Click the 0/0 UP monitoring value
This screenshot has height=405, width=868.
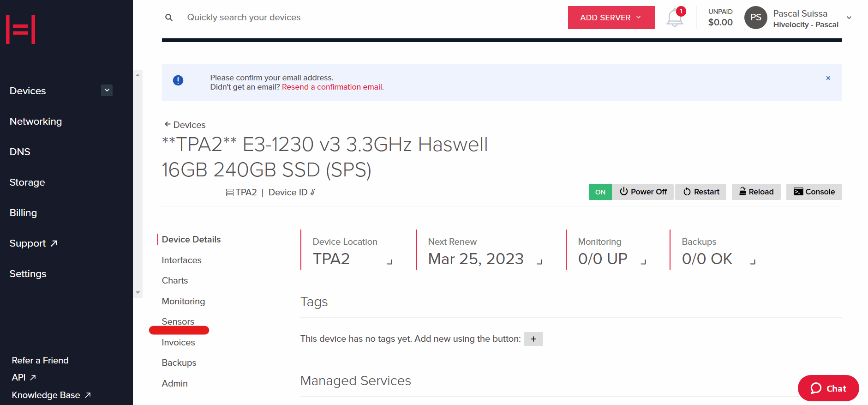pyautogui.click(x=603, y=259)
